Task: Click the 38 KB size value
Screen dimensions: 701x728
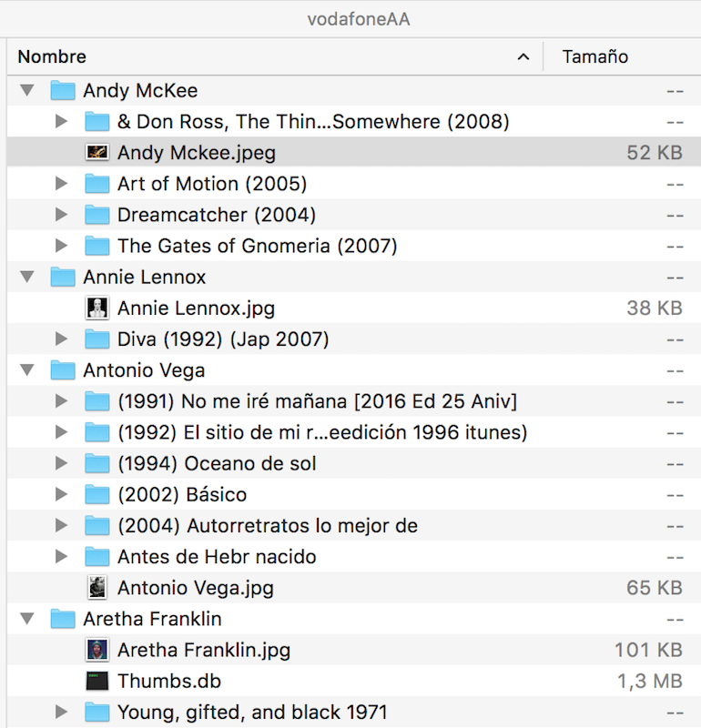Action: coord(655,308)
